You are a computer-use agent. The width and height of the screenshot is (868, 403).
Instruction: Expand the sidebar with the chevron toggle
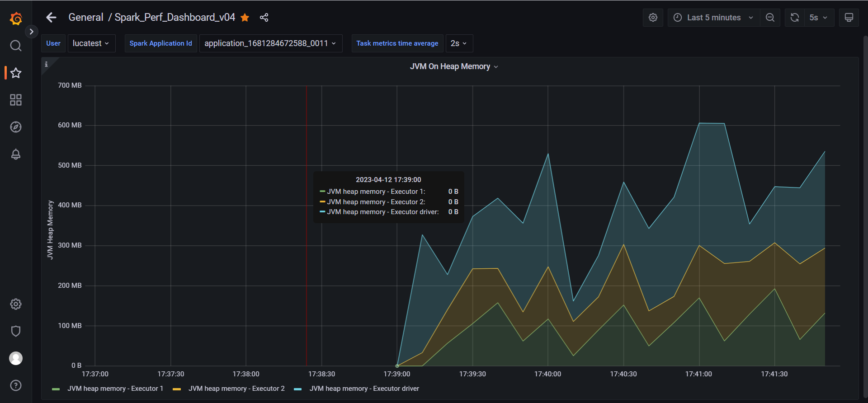31,32
